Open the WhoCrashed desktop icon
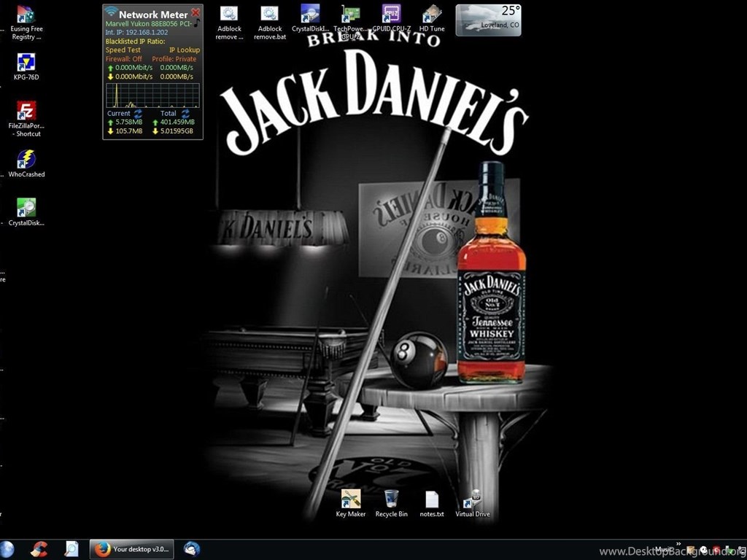The width and height of the screenshot is (747, 560). pyautogui.click(x=26, y=160)
